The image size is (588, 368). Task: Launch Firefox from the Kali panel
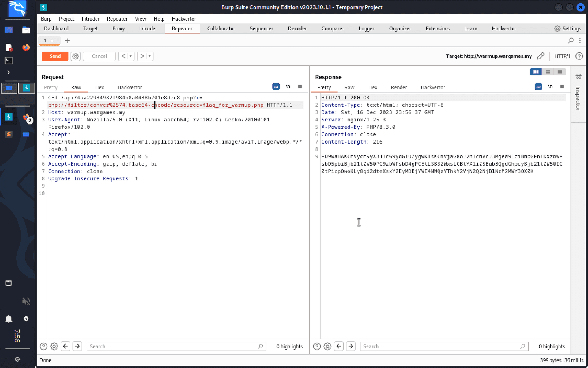[26, 48]
